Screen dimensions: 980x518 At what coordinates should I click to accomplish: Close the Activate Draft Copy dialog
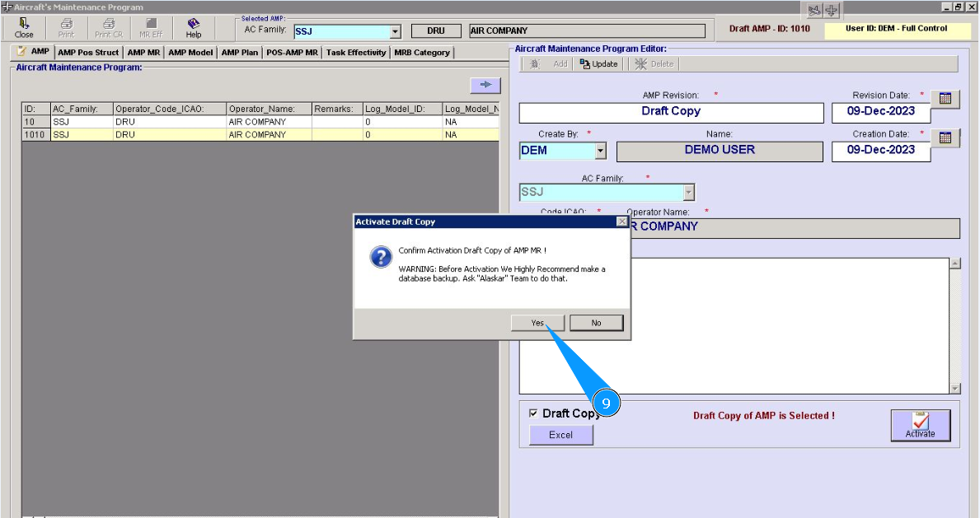(621, 222)
